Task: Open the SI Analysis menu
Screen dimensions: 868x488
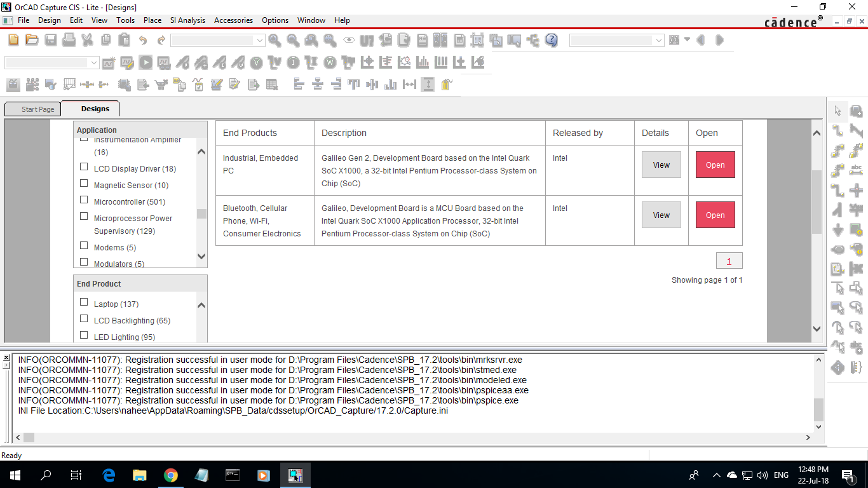Action: coord(187,20)
